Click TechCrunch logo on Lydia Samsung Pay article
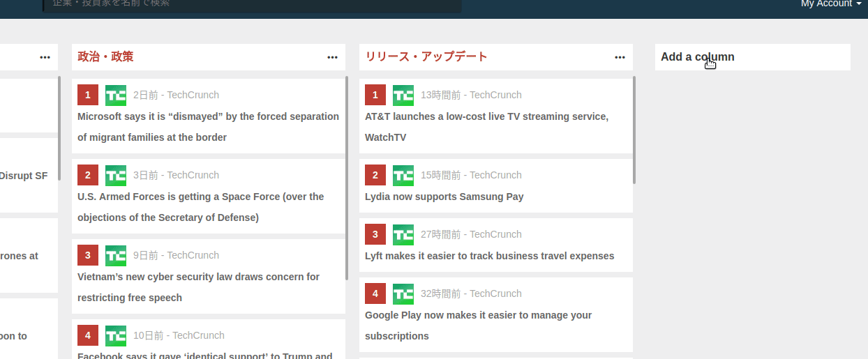 (x=403, y=175)
